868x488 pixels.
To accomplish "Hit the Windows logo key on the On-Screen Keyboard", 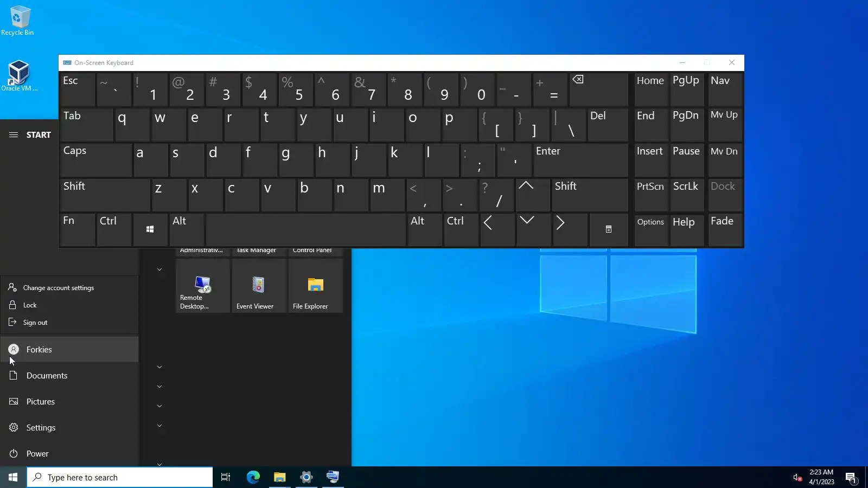I will [150, 229].
